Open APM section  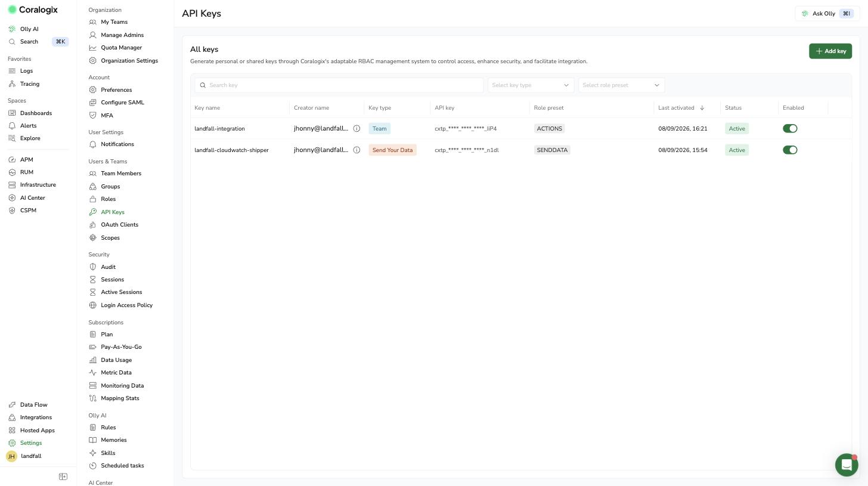(21, 160)
